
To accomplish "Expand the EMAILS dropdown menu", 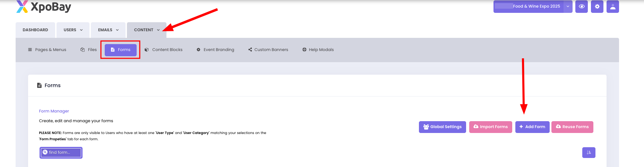I will coord(108,30).
